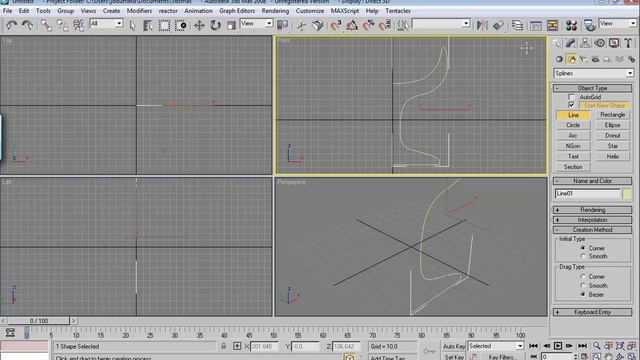Open the Splines category dropdown
This screenshot has width=640, height=360.
pyautogui.click(x=593, y=73)
